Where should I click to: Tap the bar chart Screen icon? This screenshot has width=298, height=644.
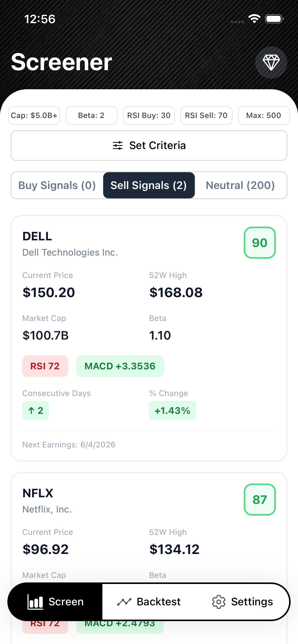[x=35, y=602]
